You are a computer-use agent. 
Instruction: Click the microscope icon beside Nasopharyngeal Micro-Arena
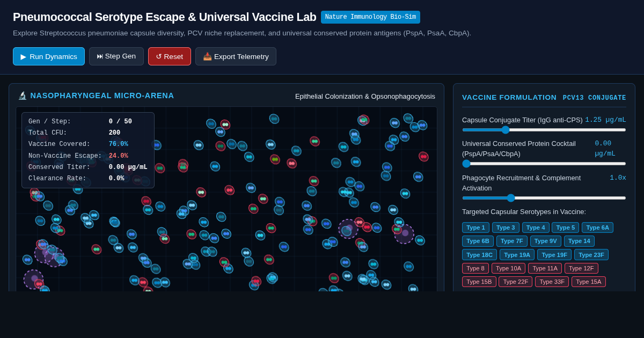(23, 95)
